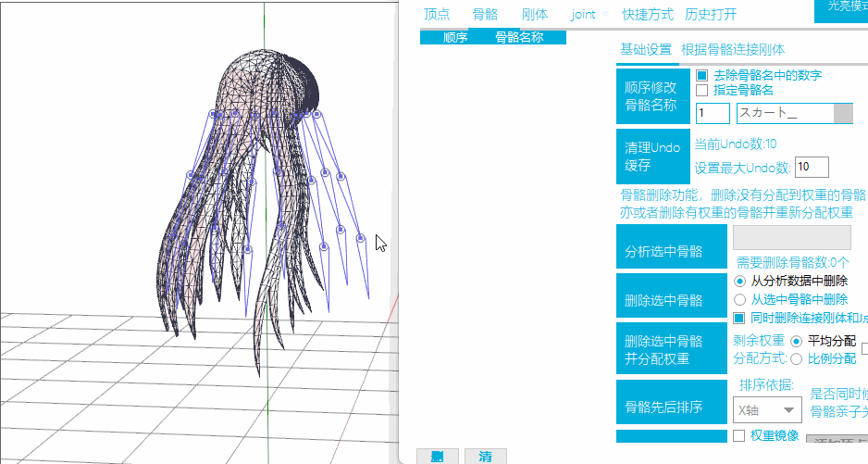
Task: Choose the 比例分配 radio button
Action: pyautogui.click(x=796, y=358)
